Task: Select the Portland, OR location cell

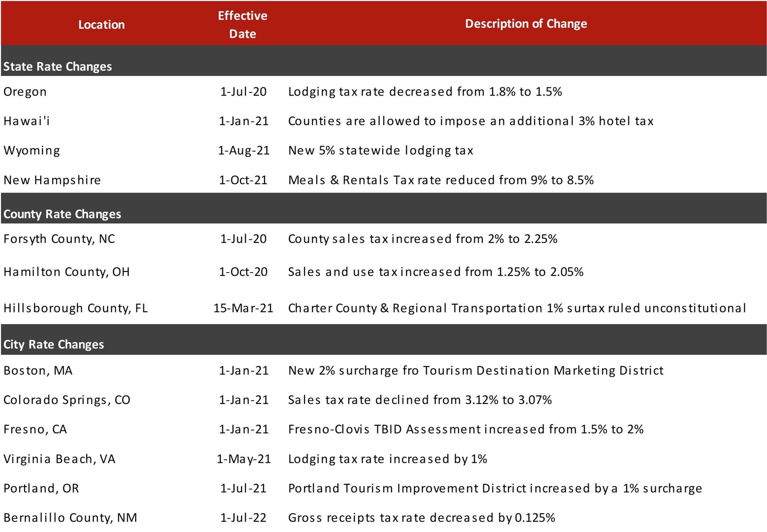Action: pyautogui.click(x=41, y=488)
